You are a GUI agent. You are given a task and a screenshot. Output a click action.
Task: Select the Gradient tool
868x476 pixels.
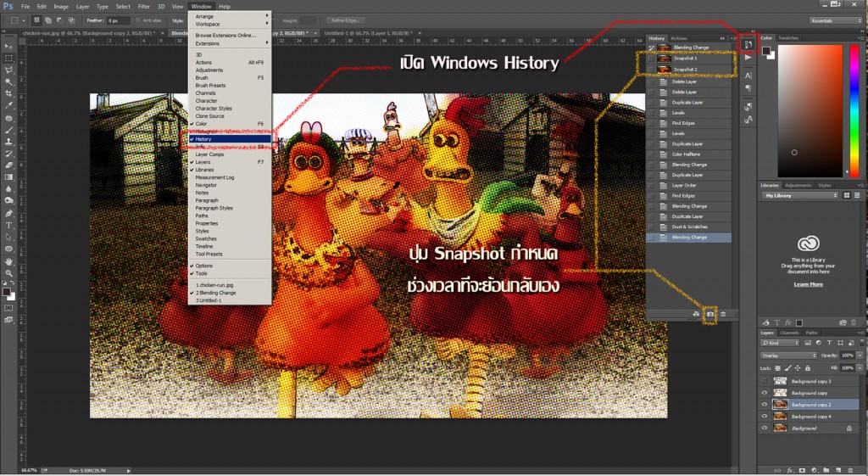click(x=8, y=176)
